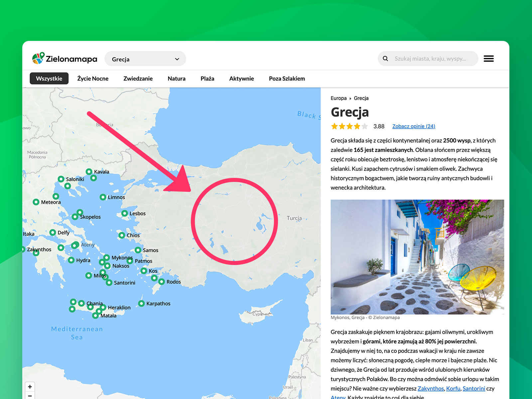
Task: Select the Limnos map marker
Action: pyautogui.click(x=103, y=197)
